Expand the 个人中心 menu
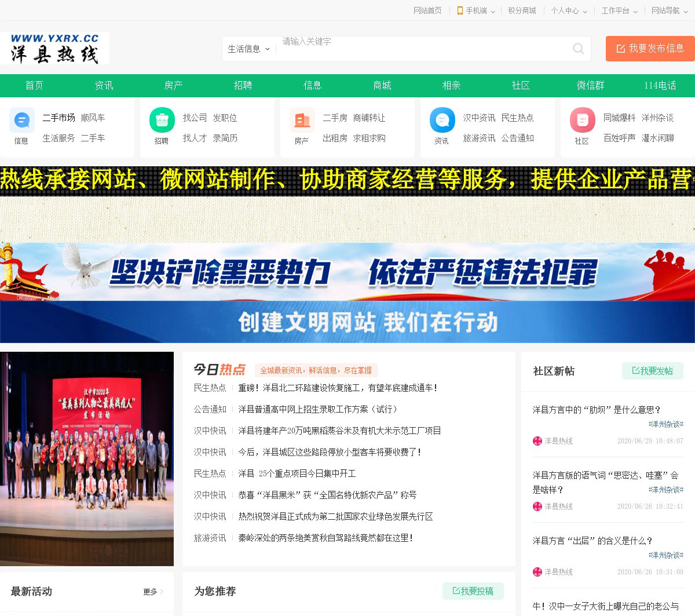Image resolution: width=695 pixels, height=616 pixels. 569,10
